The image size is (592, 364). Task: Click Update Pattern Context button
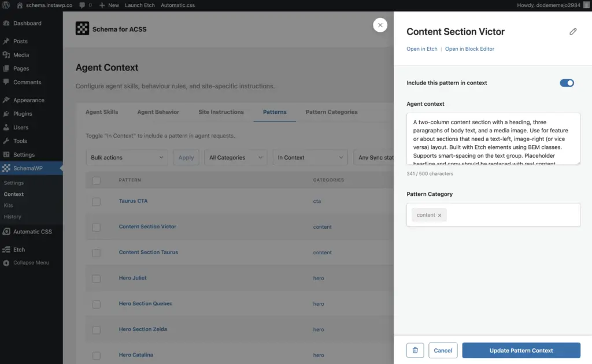click(x=521, y=350)
